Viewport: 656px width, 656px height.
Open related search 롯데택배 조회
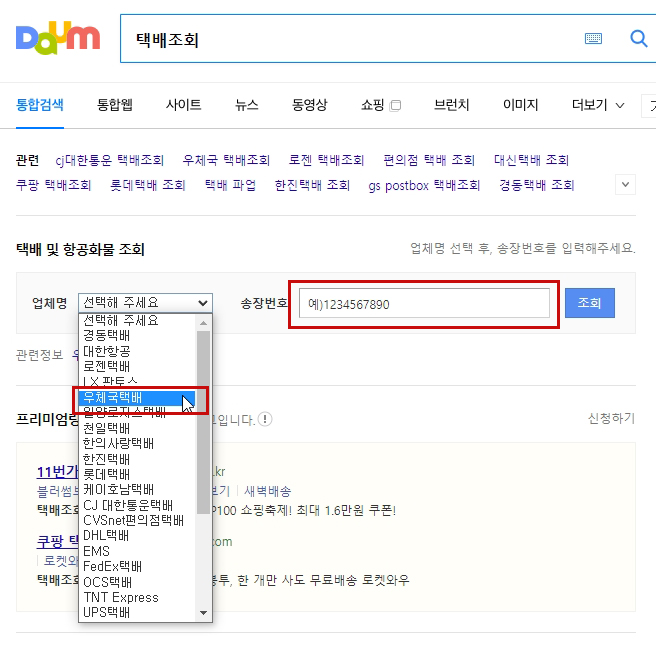pos(148,185)
